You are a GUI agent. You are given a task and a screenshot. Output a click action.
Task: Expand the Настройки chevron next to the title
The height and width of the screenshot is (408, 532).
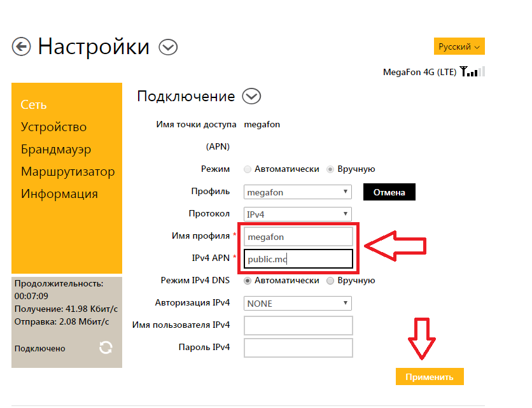(x=168, y=47)
